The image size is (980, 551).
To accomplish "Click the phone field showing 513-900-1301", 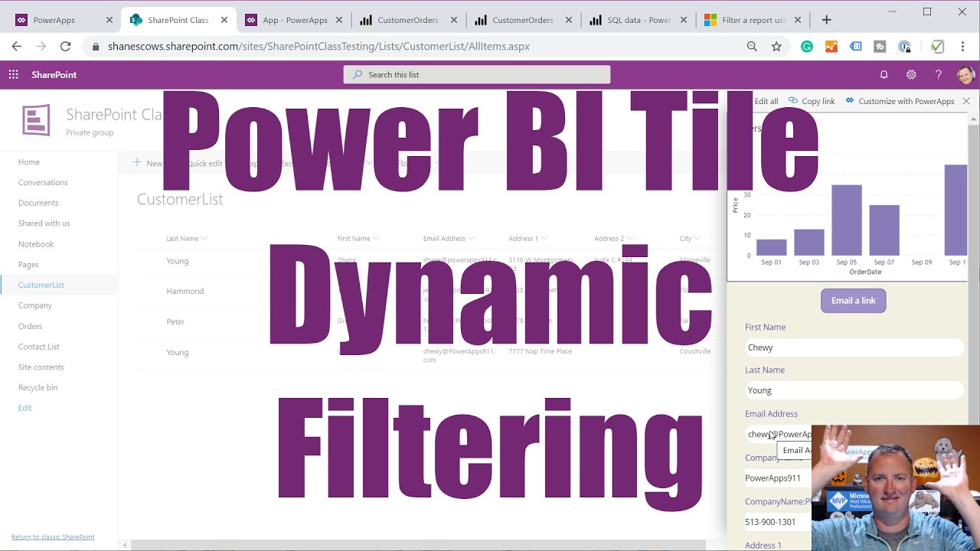I will point(778,522).
